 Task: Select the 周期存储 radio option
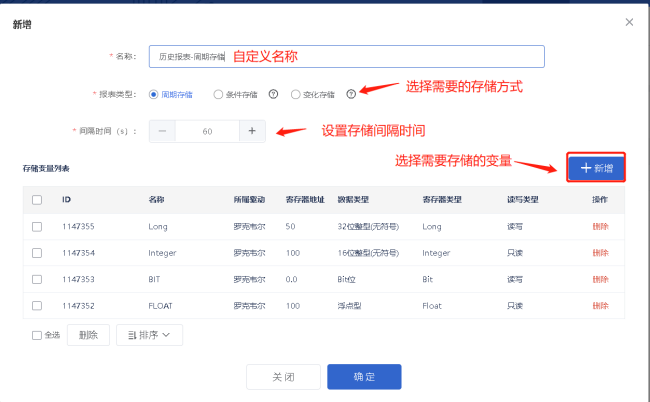tap(153, 95)
